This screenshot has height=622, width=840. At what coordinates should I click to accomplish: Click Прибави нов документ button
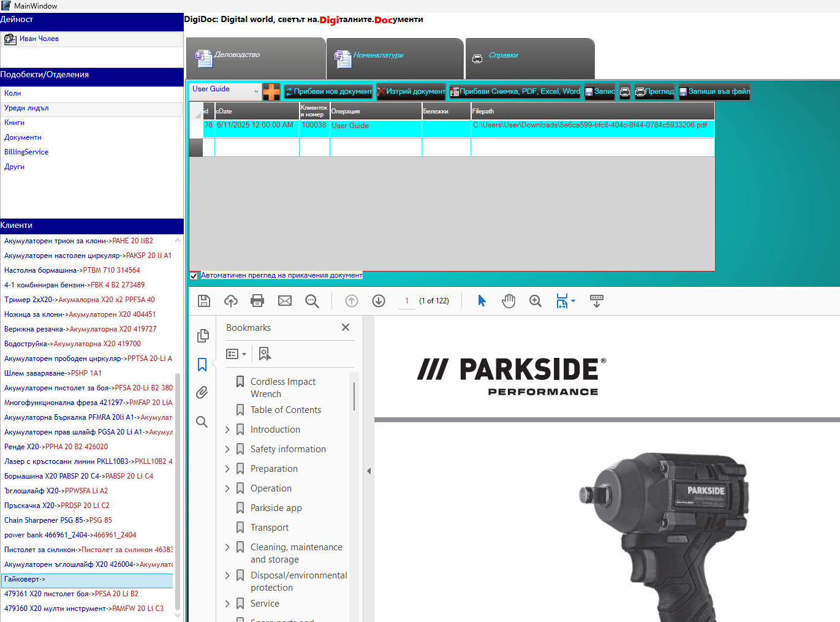click(x=328, y=91)
